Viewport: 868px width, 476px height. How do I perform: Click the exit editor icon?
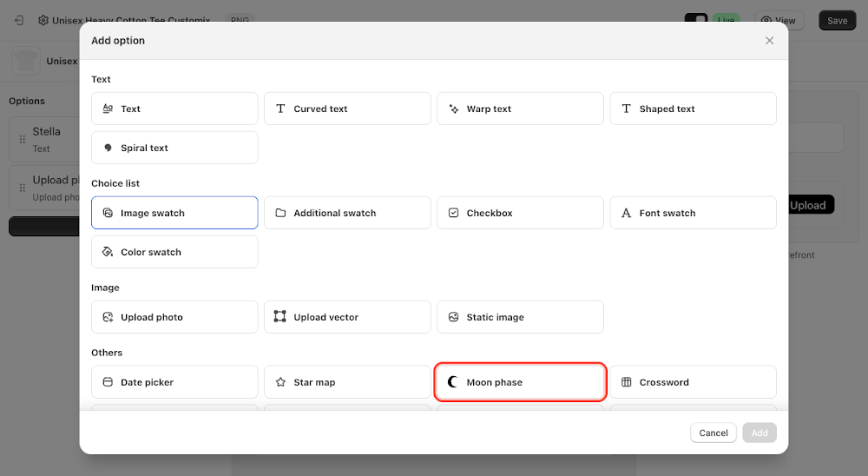pos(19,21)
